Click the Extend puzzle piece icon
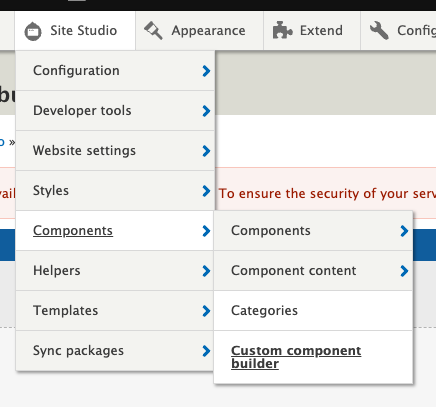The height and width of the screenshot is (407, 436). click(282, 30)
